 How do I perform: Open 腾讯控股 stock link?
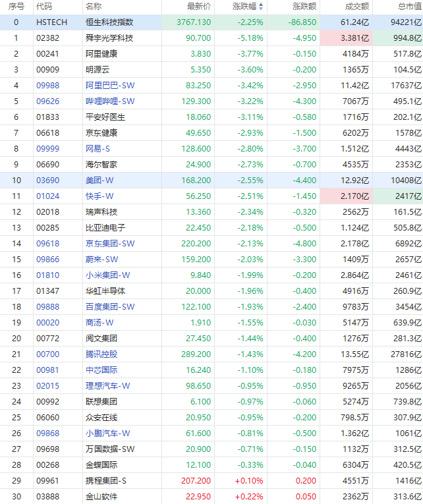(x=101, y=354)
